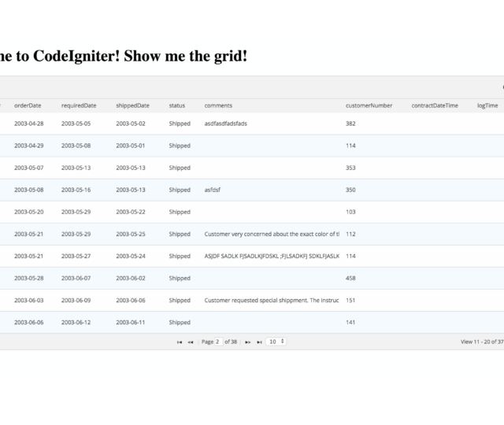Sort by shippedDate column header

[133, 105]
